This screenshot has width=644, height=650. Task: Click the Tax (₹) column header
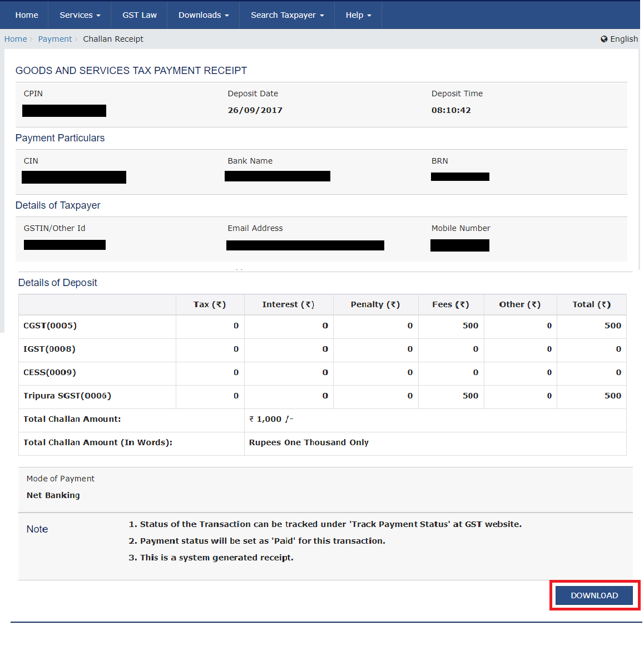coord(210,304)
